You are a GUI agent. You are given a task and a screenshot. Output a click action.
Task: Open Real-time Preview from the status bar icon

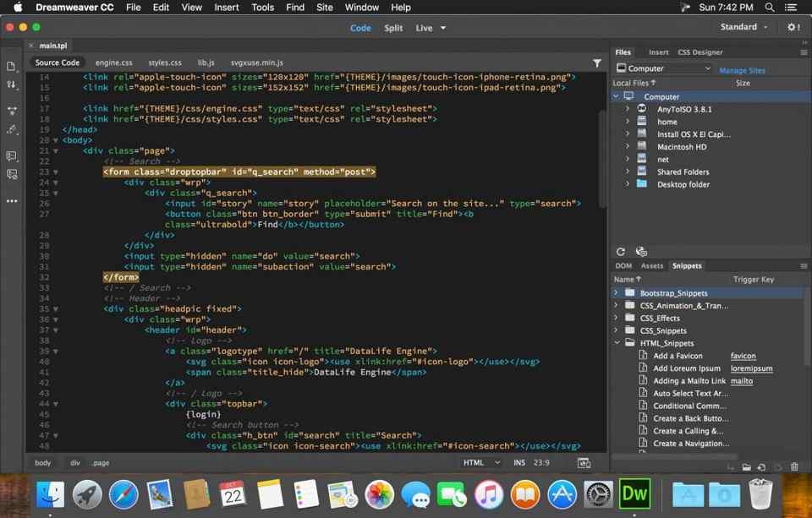click(584, 462)
